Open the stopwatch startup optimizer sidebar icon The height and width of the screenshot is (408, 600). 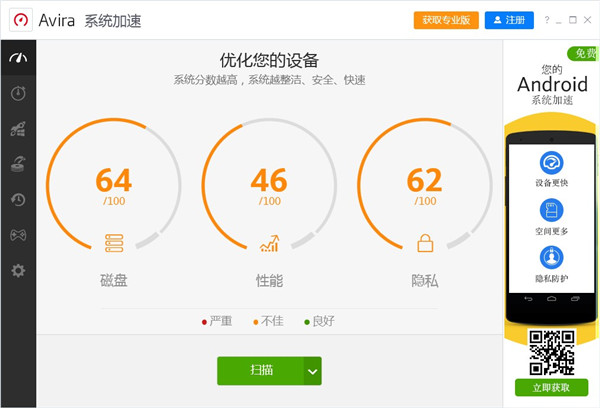click(x=18, y=93)
